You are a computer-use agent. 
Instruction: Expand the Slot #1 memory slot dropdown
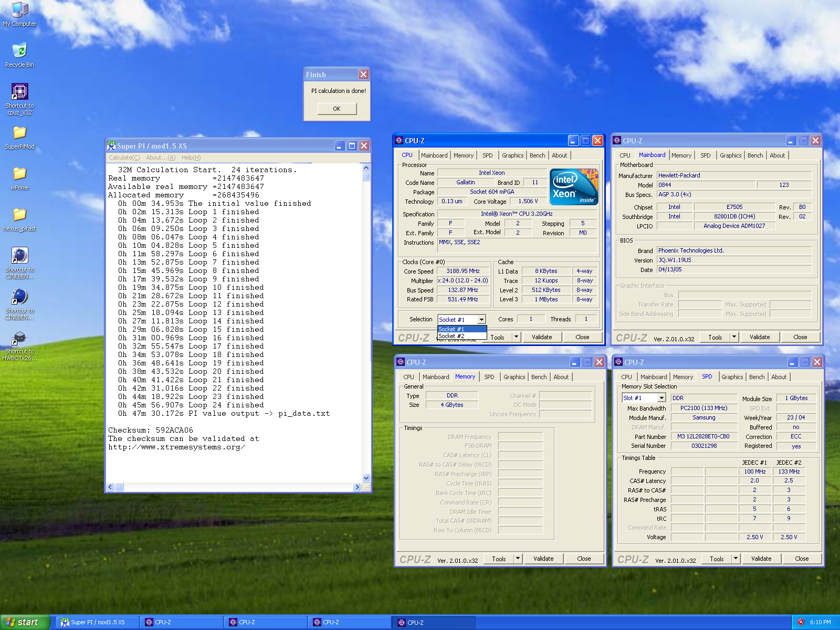[x=661, y=398]
